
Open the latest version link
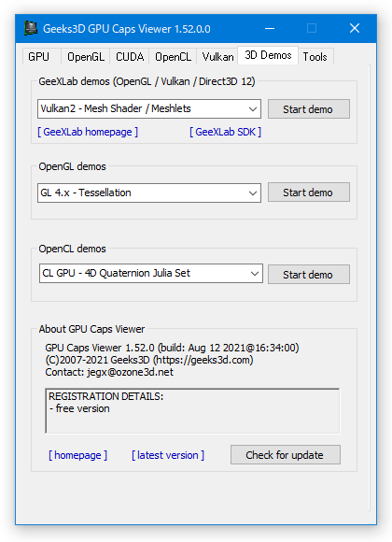168,455
